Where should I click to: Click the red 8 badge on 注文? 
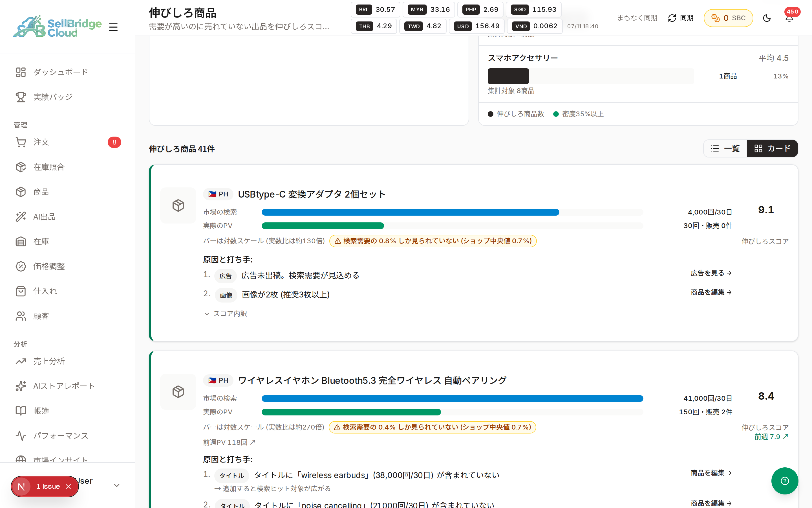[x=114, y=142]
